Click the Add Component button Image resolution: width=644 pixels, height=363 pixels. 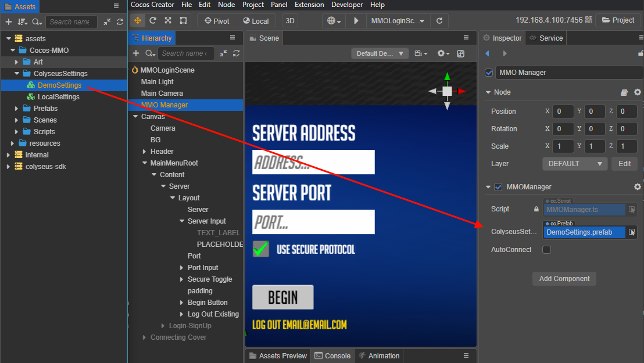point(564,279)
